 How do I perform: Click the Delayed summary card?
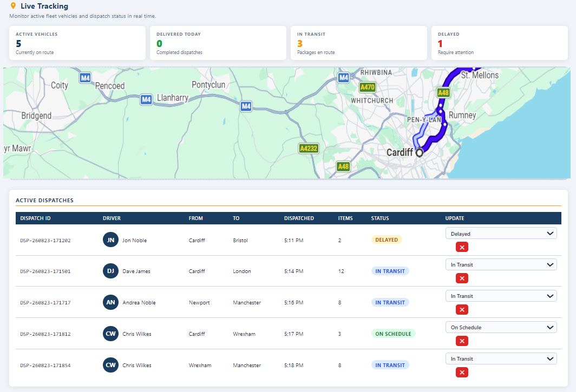[x=500, y=43]
